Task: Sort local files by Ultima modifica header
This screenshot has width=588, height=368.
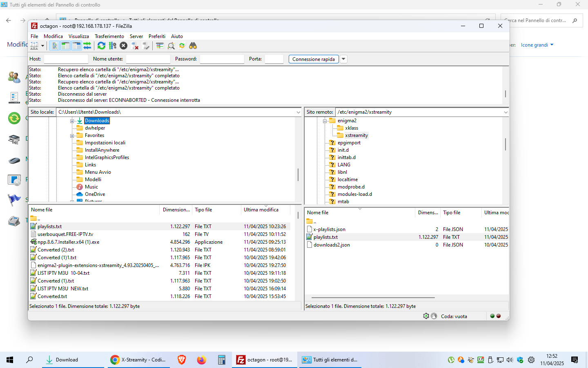Action: click(x=265, y=210)
